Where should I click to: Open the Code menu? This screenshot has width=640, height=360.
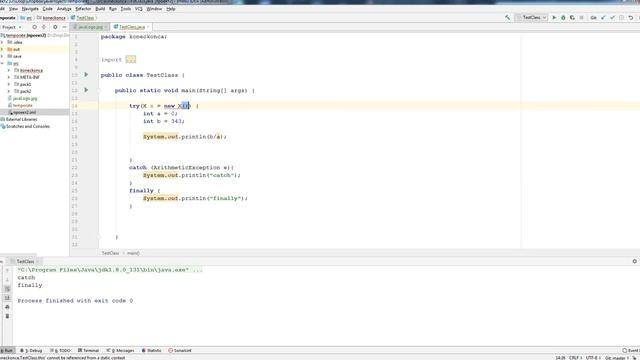[48, 9]
